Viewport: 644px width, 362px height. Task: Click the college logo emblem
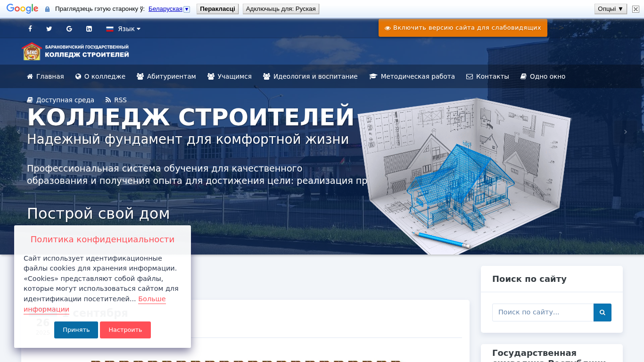32,51
